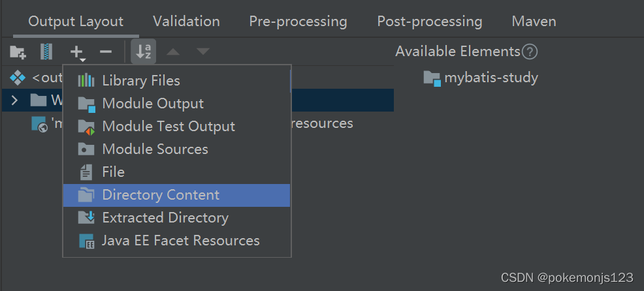This screenshot has height=291, width=644.
Task: Click the Remove minus toolbar icon
Action: (106, 52)
